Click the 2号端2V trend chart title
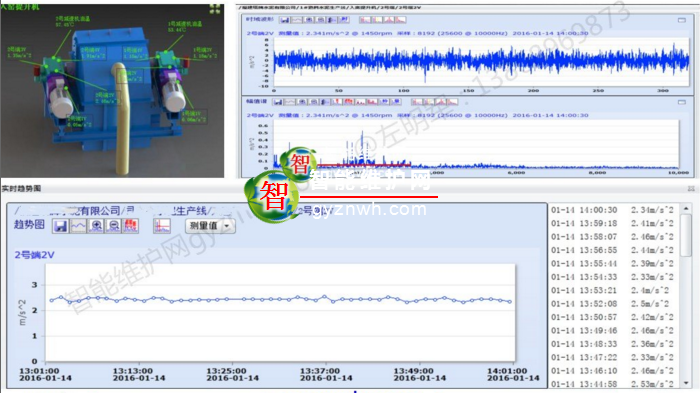Screen dimensions: 700x393 click(34, 255)
